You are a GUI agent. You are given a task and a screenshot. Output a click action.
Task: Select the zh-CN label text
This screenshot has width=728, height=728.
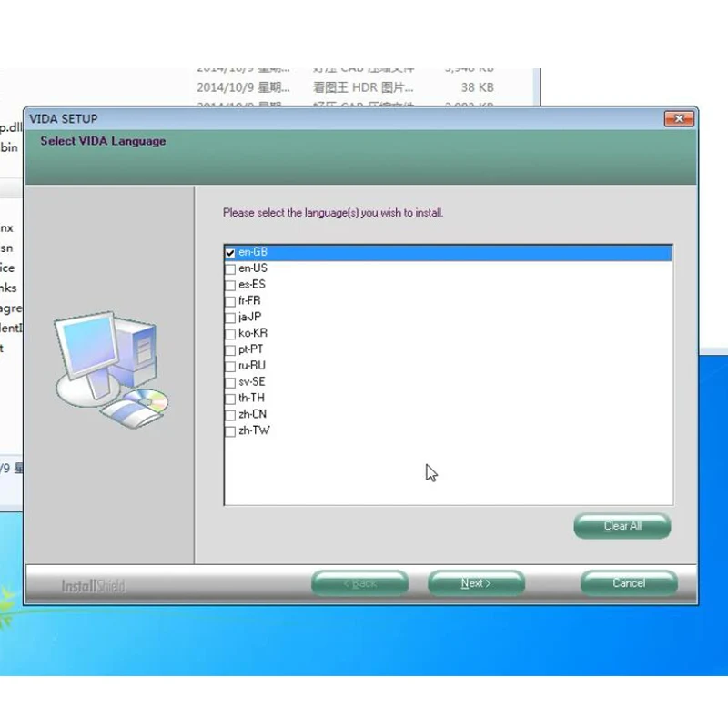253,414
